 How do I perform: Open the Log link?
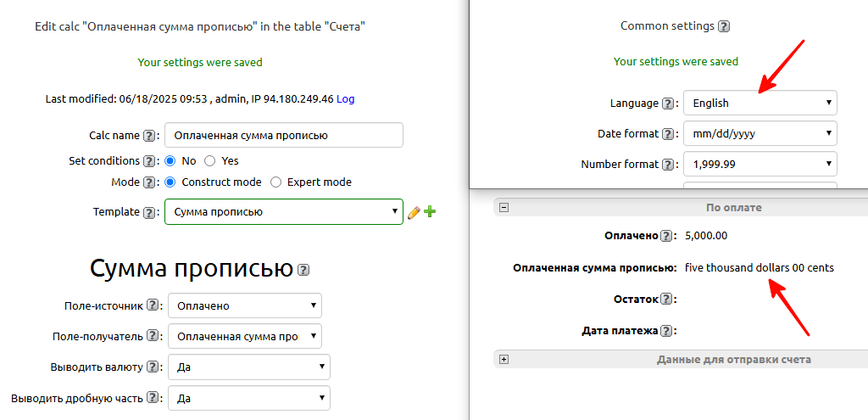345,99
